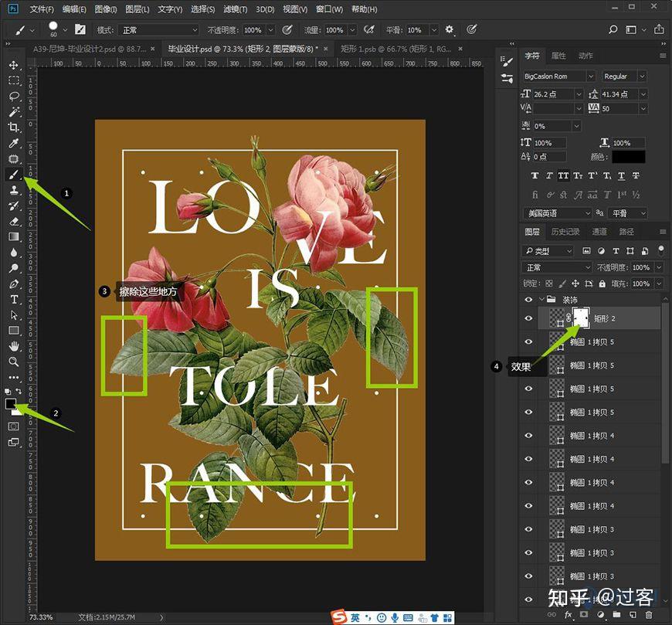Switch to the 路径 tab
This screenshot has height=625, width=672.
(x=626, y=232)
